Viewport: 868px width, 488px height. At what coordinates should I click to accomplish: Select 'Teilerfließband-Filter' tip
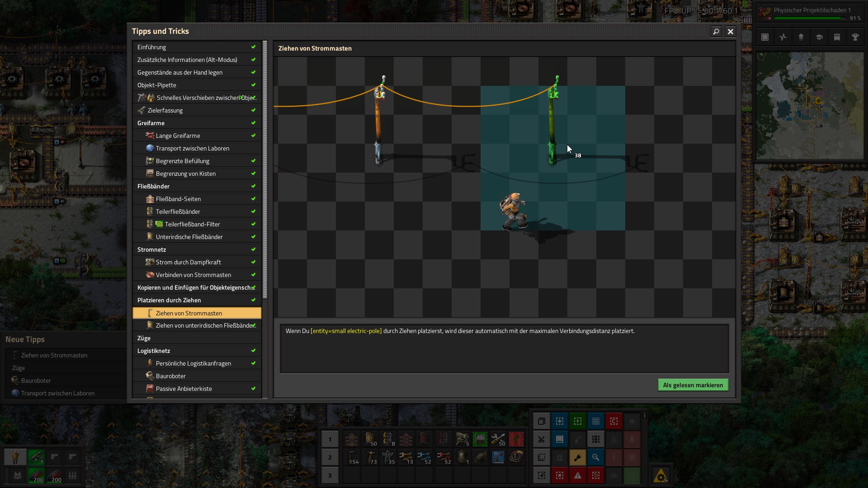[197, 224]
